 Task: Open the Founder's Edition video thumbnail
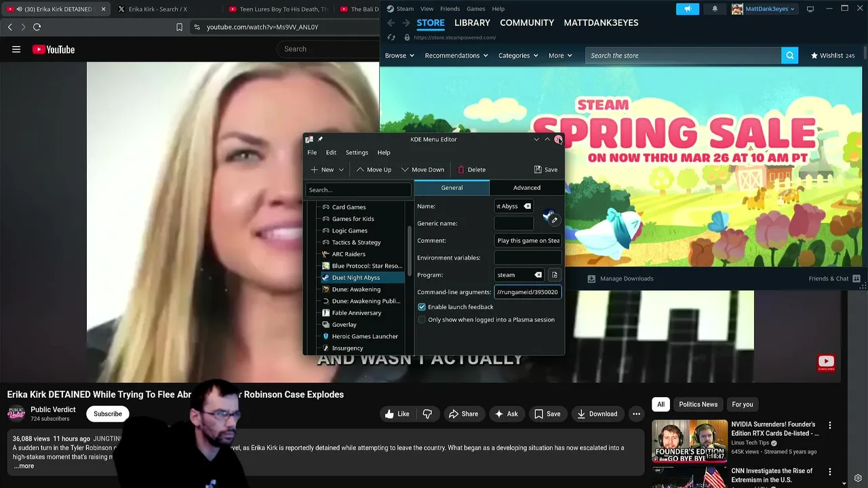(689, 441)
